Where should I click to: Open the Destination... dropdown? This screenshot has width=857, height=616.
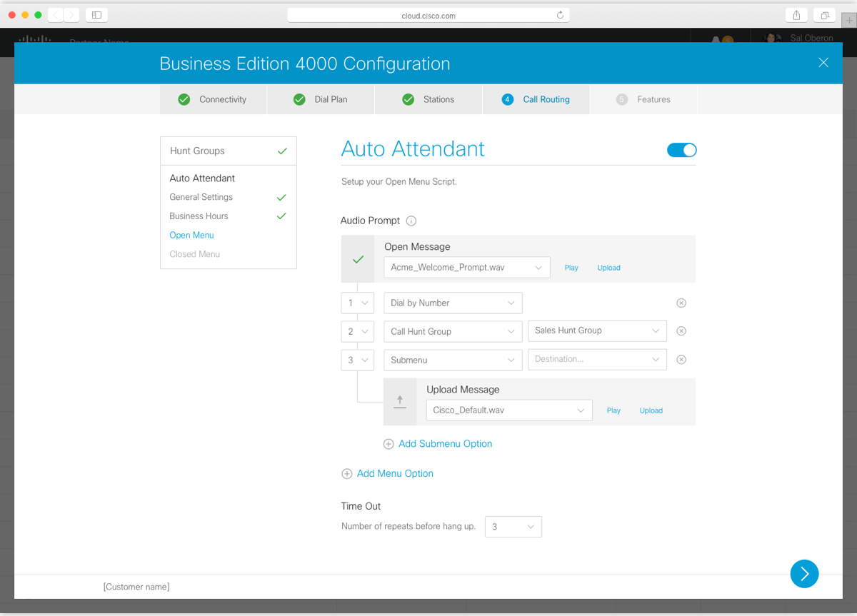[597, 359]
